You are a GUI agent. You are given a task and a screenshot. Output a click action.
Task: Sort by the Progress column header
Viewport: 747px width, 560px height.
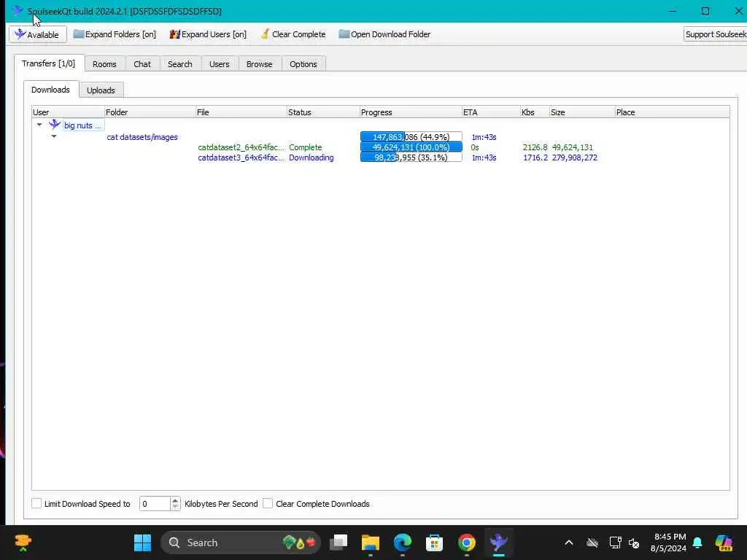[411, 112]
